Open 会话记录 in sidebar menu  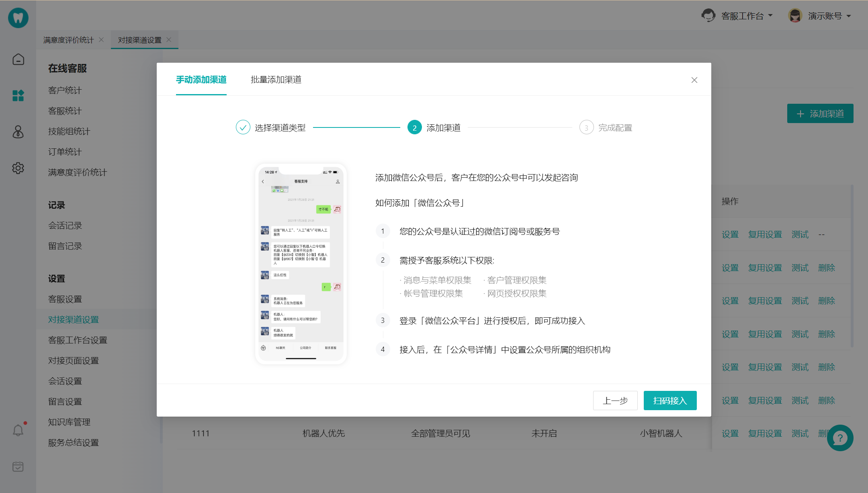[x=65, y=225]
